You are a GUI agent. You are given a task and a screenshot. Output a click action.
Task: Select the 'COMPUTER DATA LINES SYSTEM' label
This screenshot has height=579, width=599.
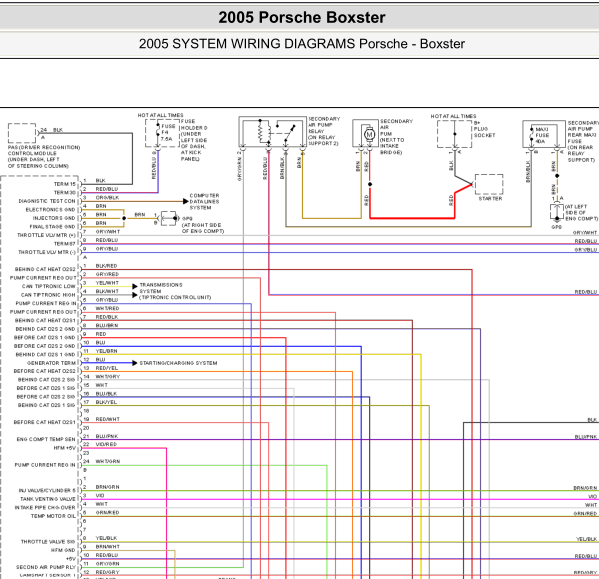[204, 201]
